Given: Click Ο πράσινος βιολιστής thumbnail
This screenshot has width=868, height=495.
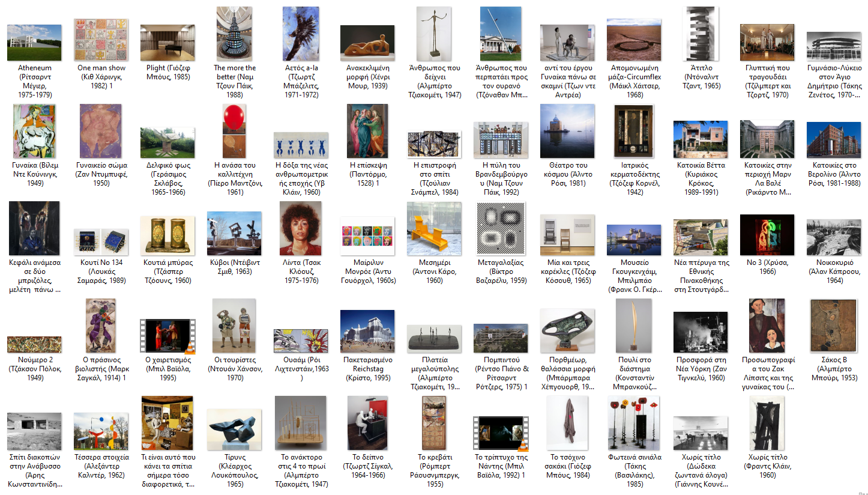Looking at the screenshot, I should coord(101,326).
